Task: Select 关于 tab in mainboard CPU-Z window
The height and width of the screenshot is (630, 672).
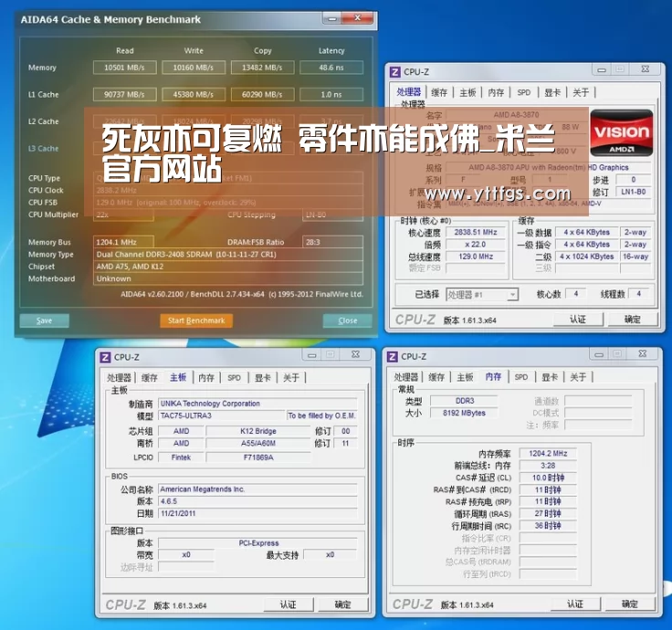Action: [x=291, y=378]
